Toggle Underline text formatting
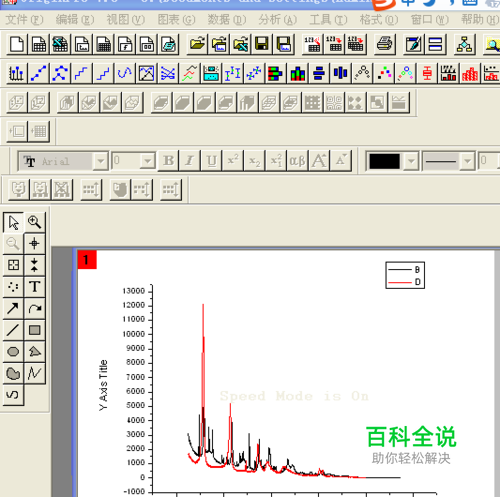The width and height of the screenshot is (500, 497). [x=211, y=161]
